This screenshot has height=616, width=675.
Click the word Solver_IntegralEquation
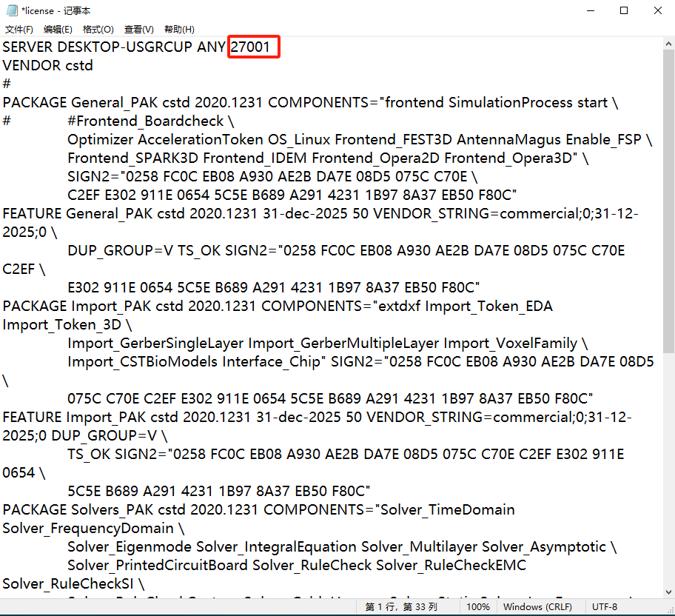(276, 547)
